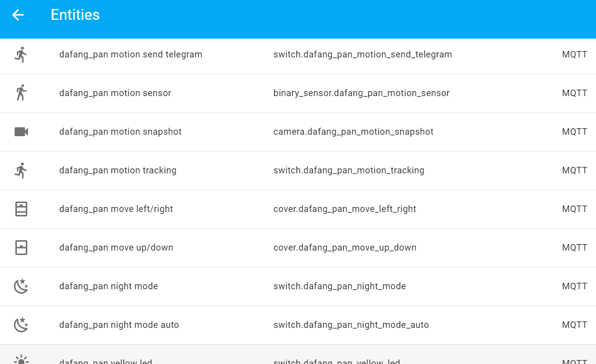Viewport: 596px width, 364px height.
Task: Click the runner icon for motion tracking
Action: (x=20, y=170)
